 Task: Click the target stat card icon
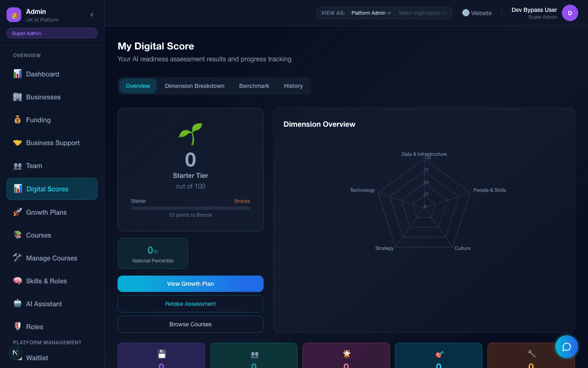tap(439, 354)
